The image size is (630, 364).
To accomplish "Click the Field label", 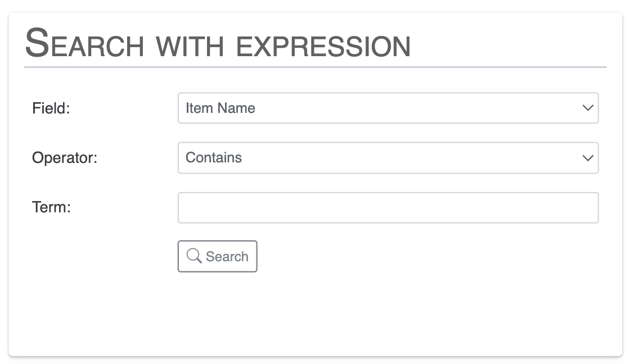I will point(50,108).
